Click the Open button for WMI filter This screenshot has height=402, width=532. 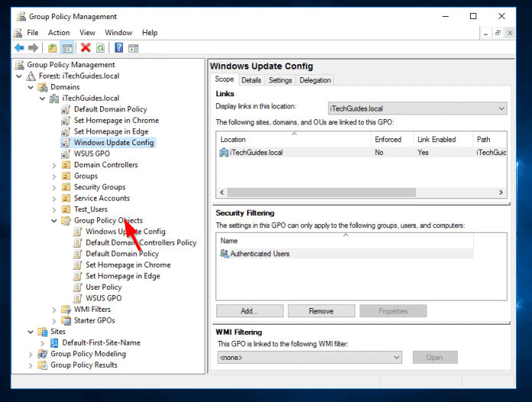tap(435, 357)
